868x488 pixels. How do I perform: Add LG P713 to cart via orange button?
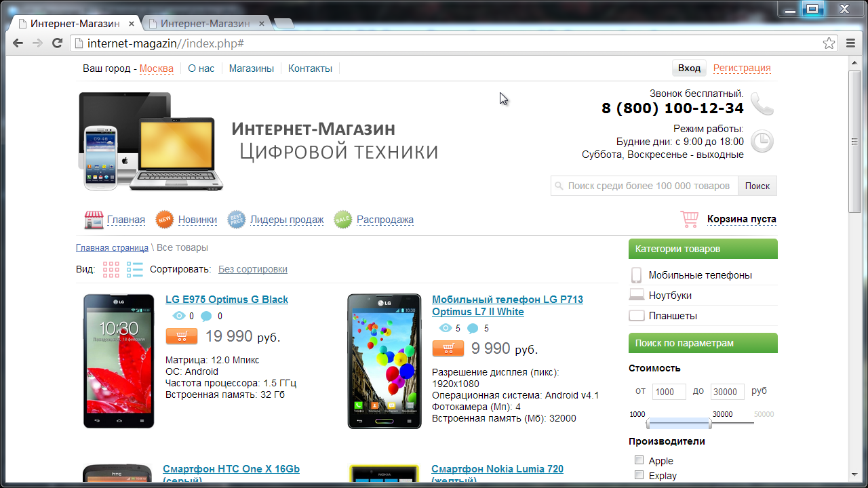click(448, 348)
